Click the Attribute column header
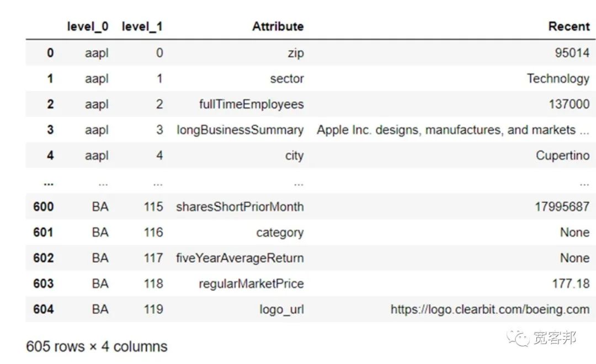596x364 pixels. (x=278, y=26)
